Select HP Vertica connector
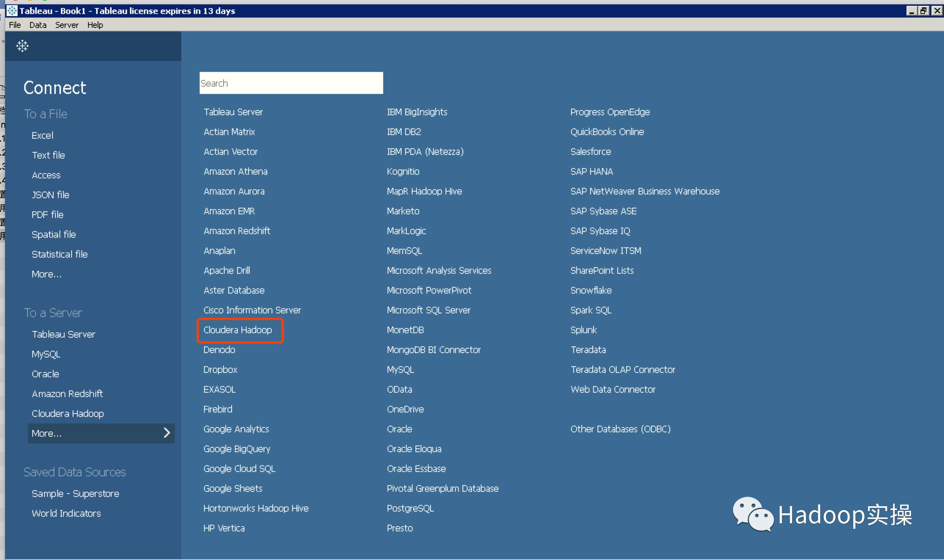Viewport: 944px width, 560px height. [224, 528]
